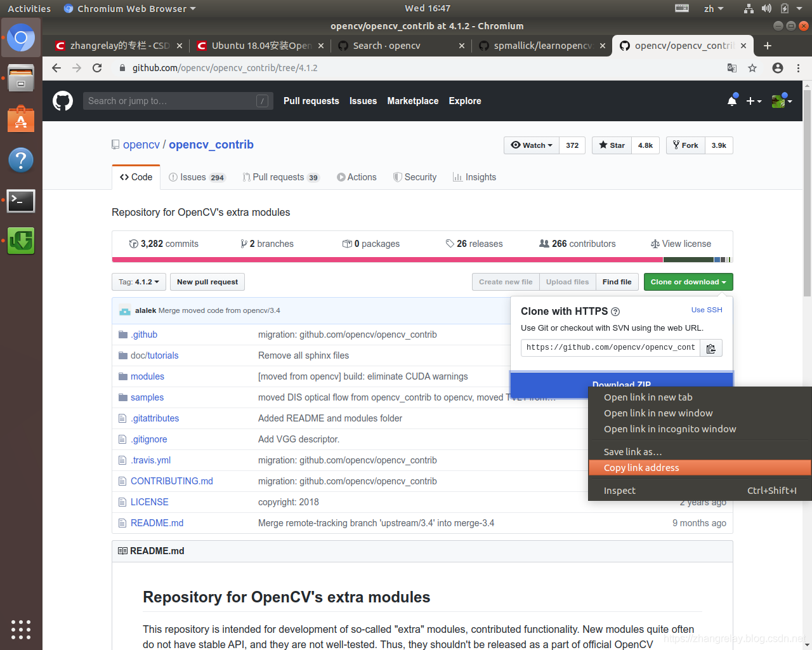Open the Insights tab
The image size is (812, 650).
click(475, 177)
